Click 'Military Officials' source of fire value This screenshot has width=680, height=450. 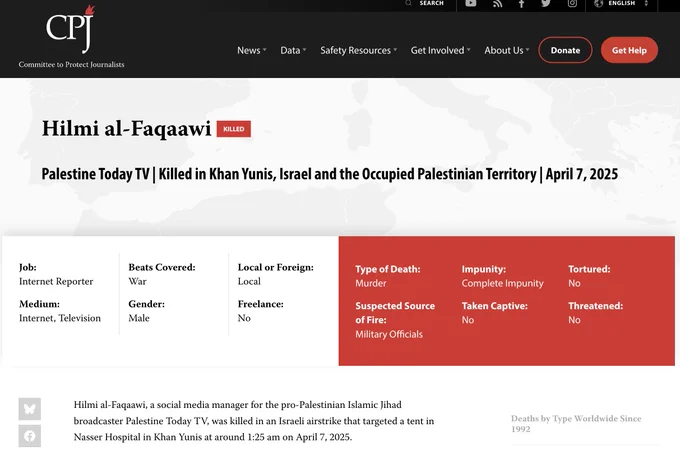click(x=389, y=334)
